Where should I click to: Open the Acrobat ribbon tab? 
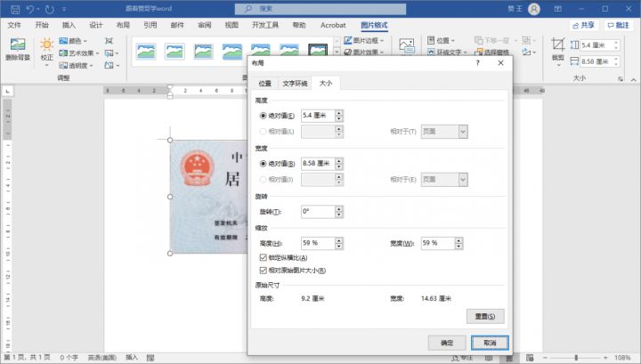point(333,25)
